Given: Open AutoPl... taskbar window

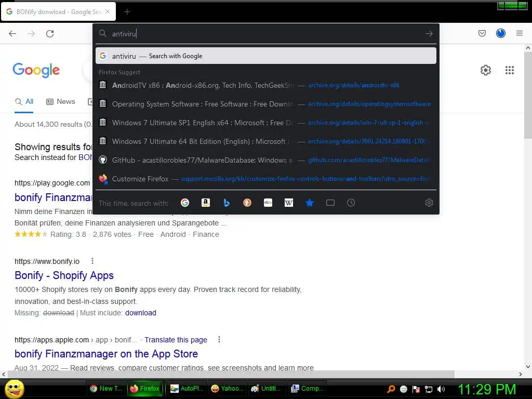Looking at the screenshot, I should point(187,389).
